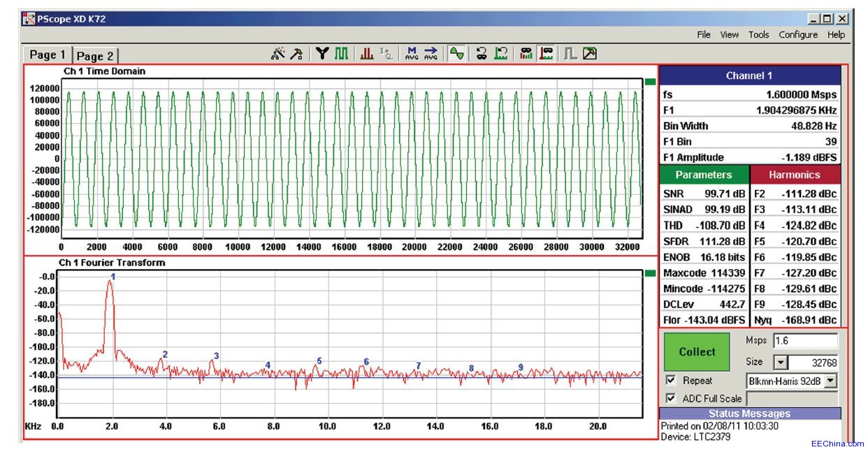Click green indicator beside the Fourier Transform plot
This screenshot has height=452, width=868.
(x=650, y=273)
